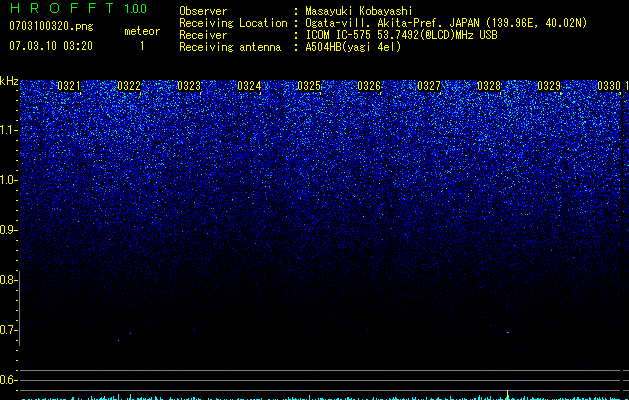Click the 0.6 kHz frequency label
The image size is (629, 400).
pyautogui.click(x=7, y=380)
